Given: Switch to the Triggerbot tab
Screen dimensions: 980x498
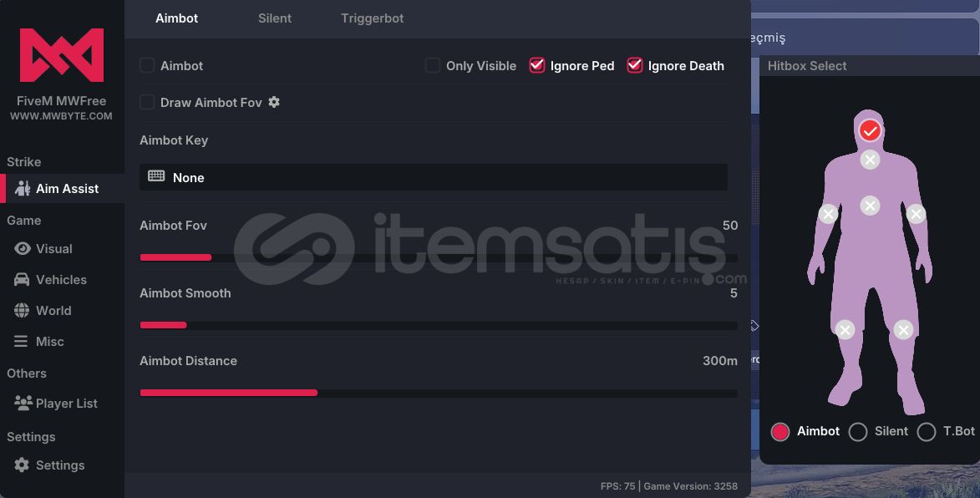Looking at the screenshot, I should [x=373, y=18].
